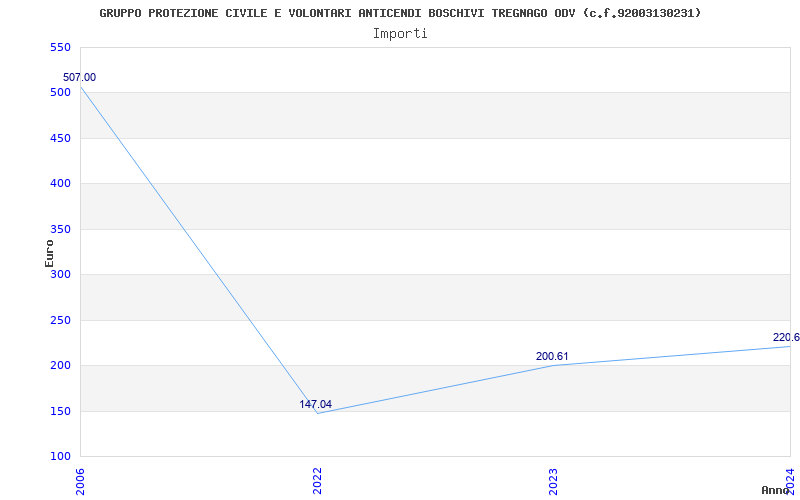The image size is (800, 500).
Task: Select the 220.6 data label at right edge
Action: click(x=786, y=337)
